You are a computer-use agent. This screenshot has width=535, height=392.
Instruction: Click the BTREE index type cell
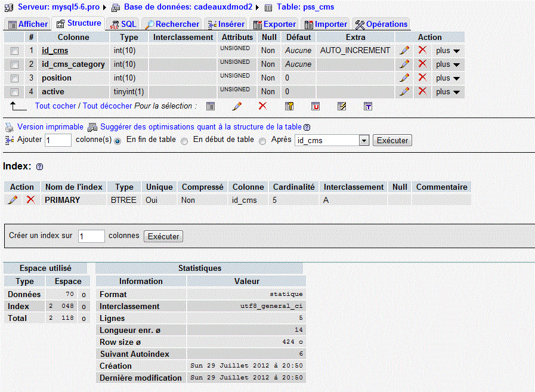point(123,200)
